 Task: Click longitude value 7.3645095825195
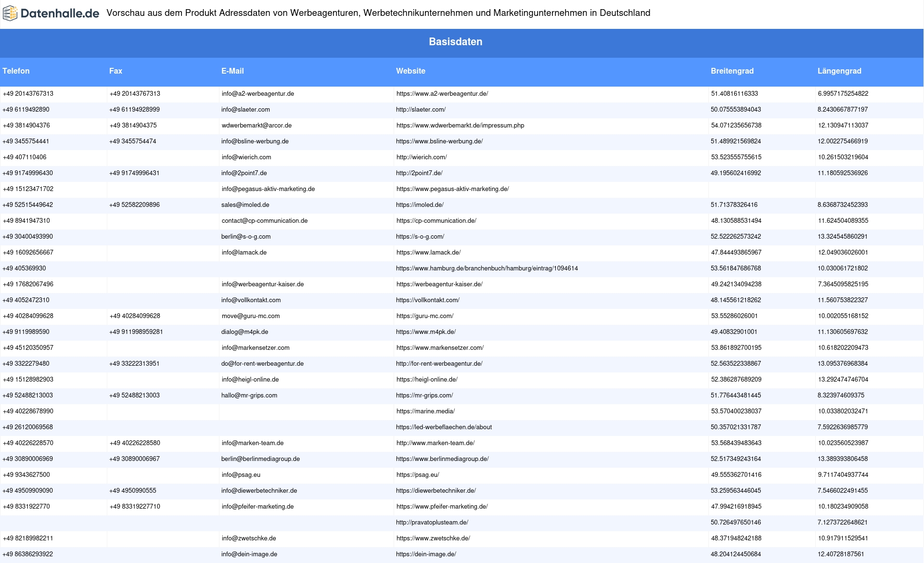pyautogui.click(x=843, y=284)
